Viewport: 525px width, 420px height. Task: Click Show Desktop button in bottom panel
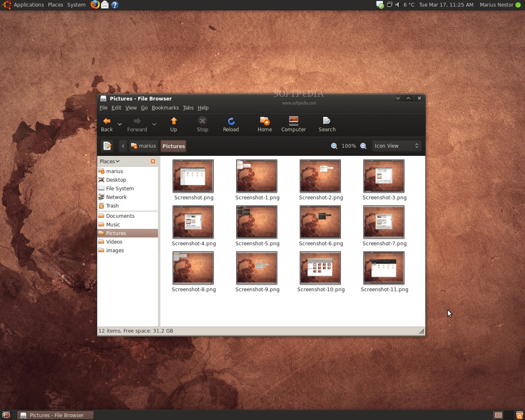6,415
